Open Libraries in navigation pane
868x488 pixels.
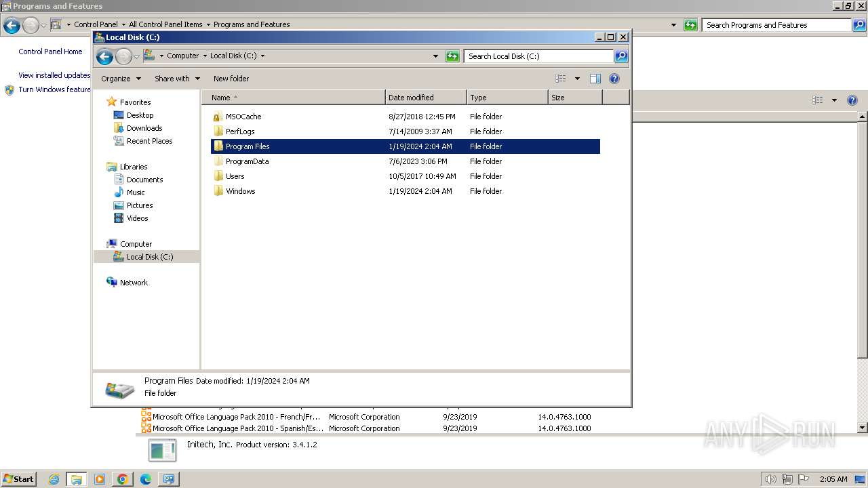[134, 167]
